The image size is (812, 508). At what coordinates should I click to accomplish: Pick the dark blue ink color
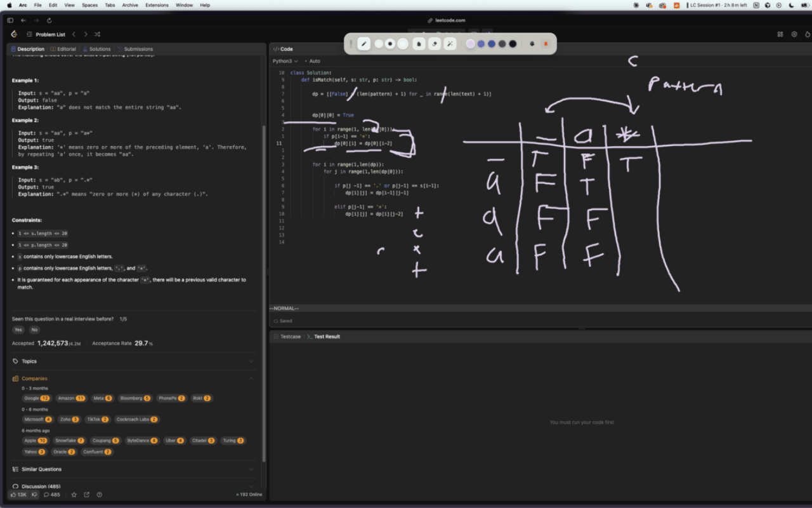point(492,44)
